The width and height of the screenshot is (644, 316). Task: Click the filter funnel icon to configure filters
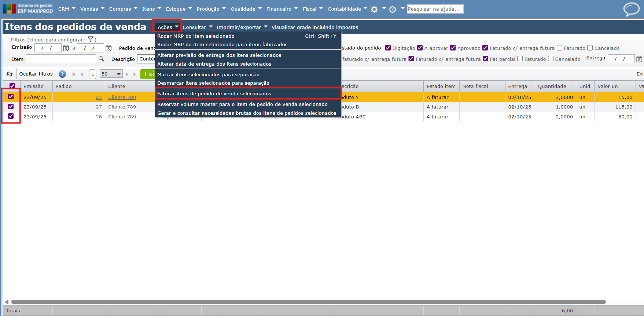(x=91, y=40)
